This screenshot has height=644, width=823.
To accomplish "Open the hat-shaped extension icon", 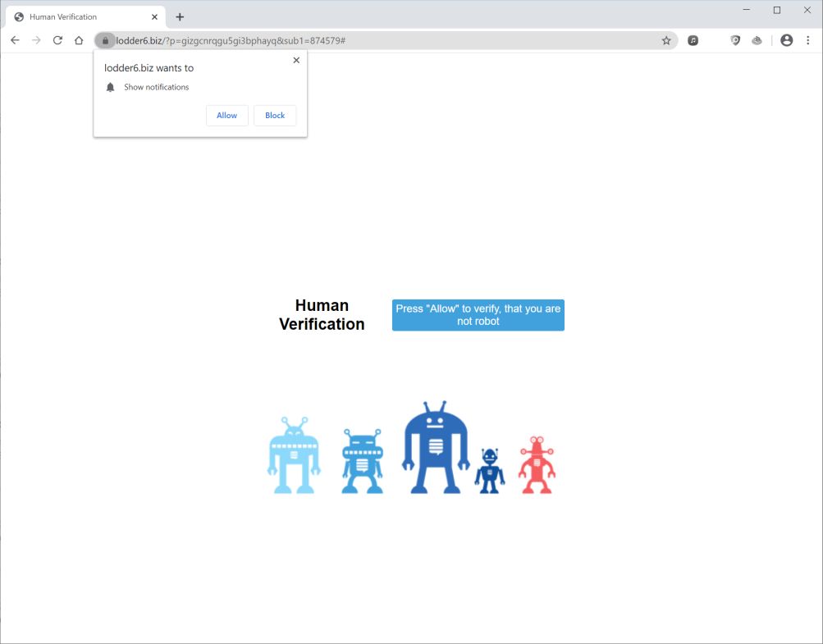I will 757,40.
